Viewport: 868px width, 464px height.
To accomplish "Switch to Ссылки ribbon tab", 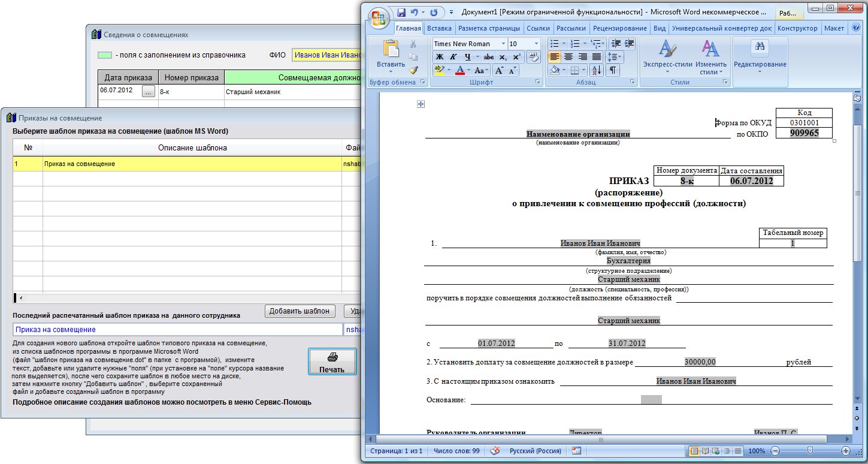I will [x=538, y=28].
